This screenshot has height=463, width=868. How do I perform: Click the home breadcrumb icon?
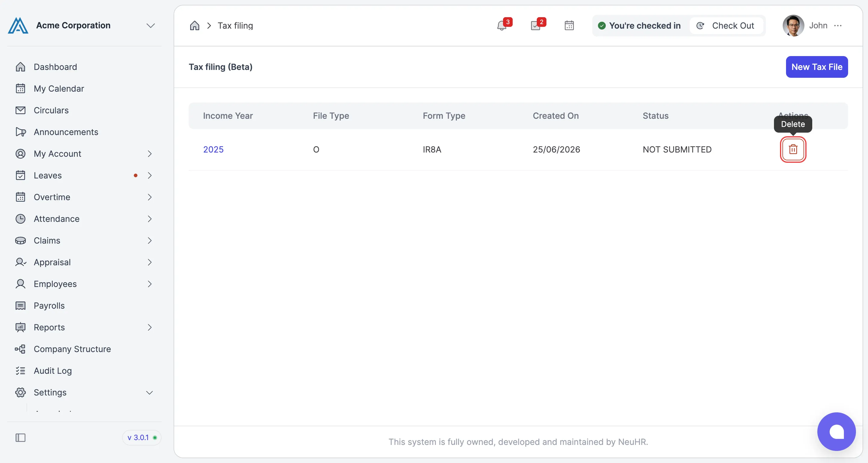[x=194, y=26]
